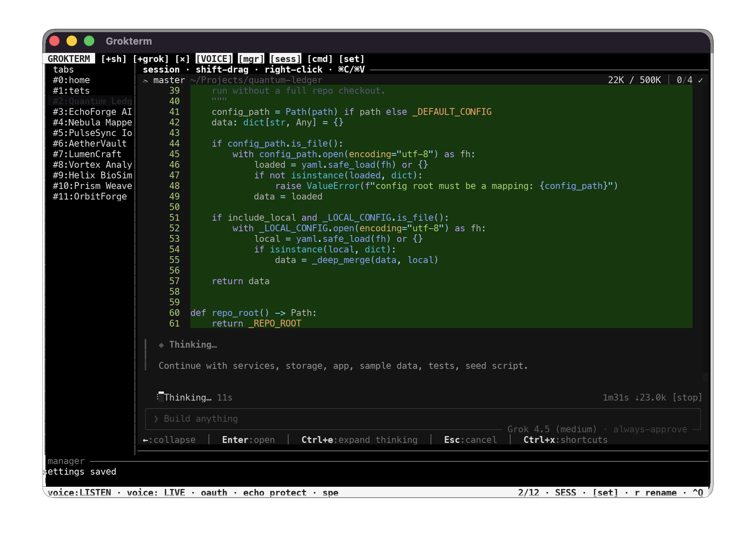Click Ctrl+e:expand thinking hint

coord(359,440)
